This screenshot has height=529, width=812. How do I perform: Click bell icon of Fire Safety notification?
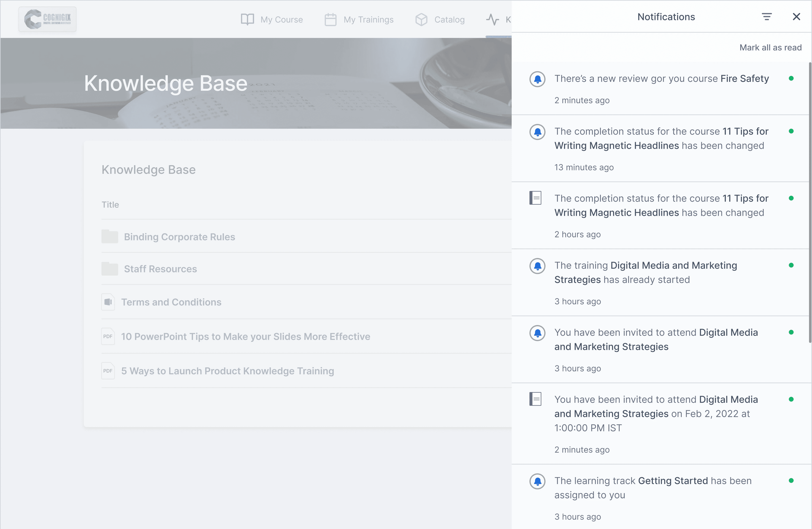pyautogui.click(x=537, y=79)
